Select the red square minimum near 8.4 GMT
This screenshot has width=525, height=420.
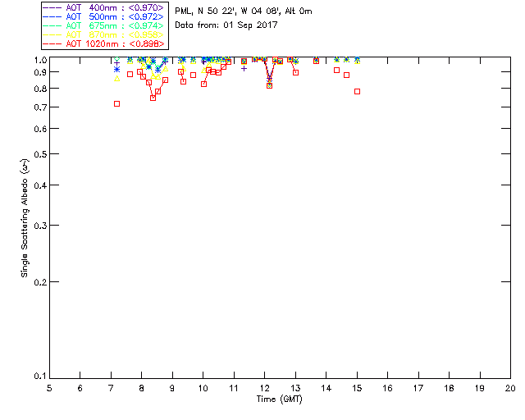tap(153, 98)
